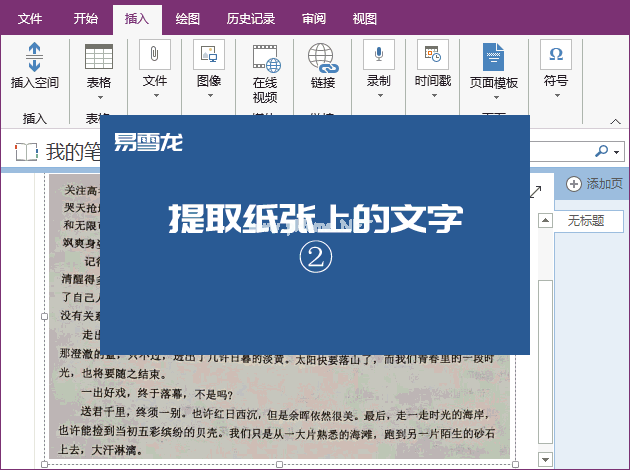Collapse the ribbon with the chevron

pos(615,121)
